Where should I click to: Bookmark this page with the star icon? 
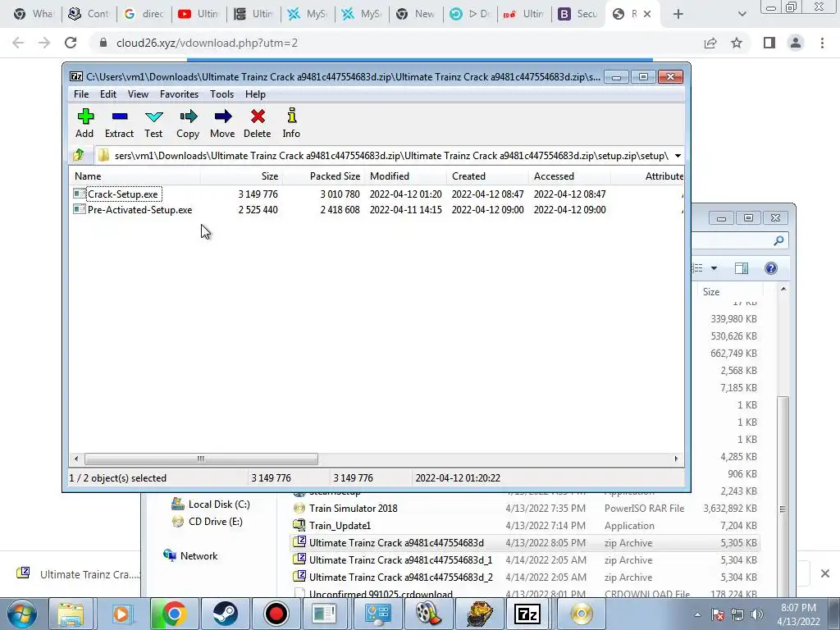[737, 43]
